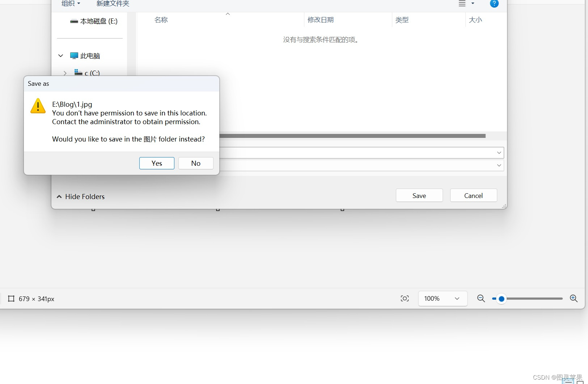588x384 pixels.
Task: Sort files by the 类型 column
Action: [402, 20]
